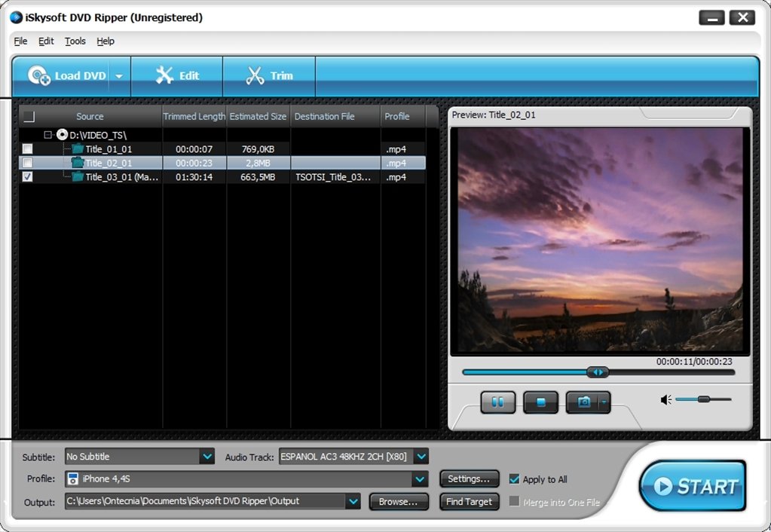This screenshot has height=532, width=771.
Task: Minimize the iSkysoft DVD Ripper window
Action: point(711,17)
